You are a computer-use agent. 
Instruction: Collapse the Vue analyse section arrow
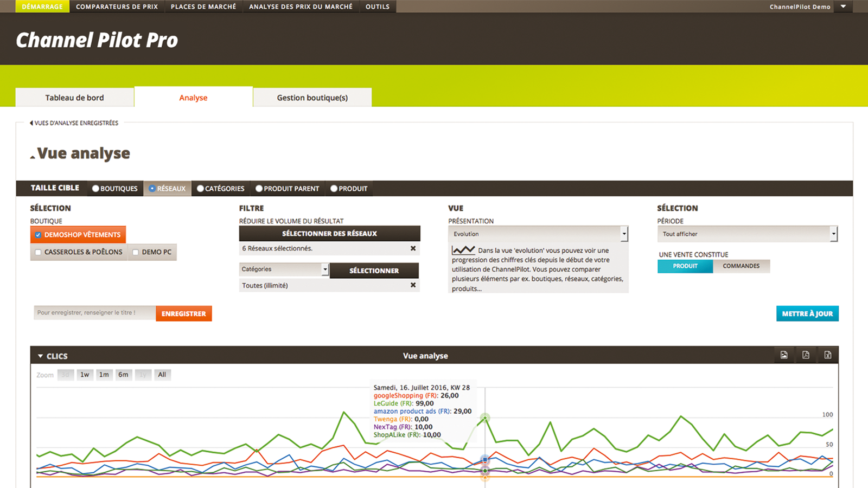click(33, 157)
